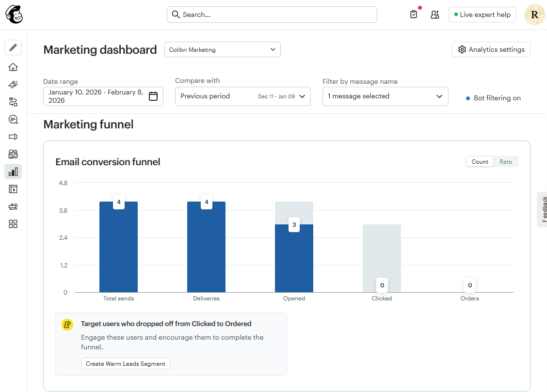The height and width of the screenshot is (392, 547).
Task: Open Campaigns via the megaphone sidebar icon
Action: pyautogui.click(x=13, y=84)
